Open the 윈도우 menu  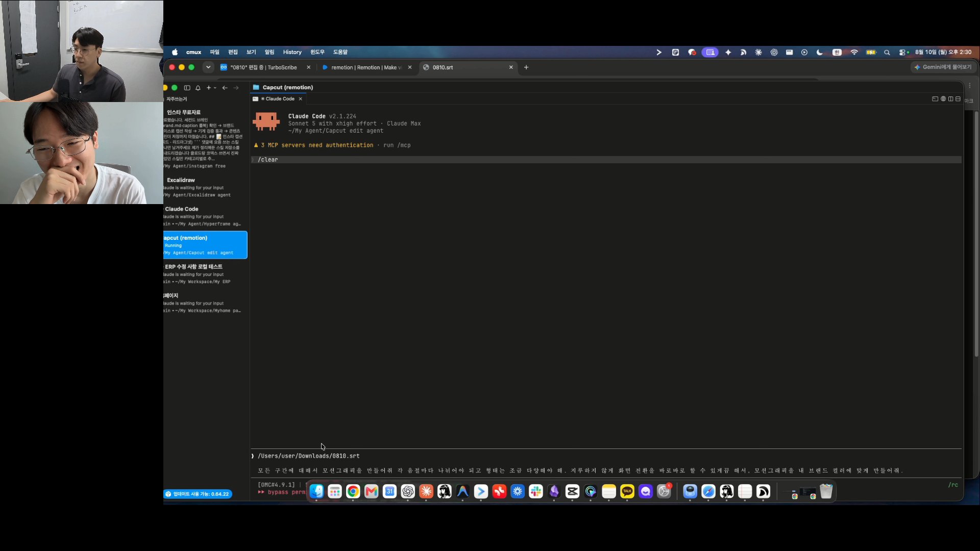coord(317,52)
